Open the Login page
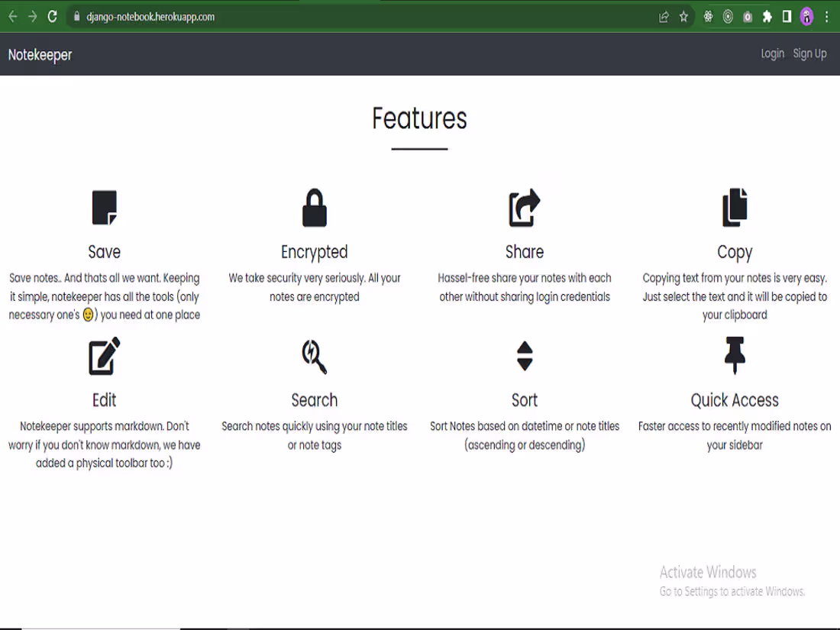 [x=771, y=53]
